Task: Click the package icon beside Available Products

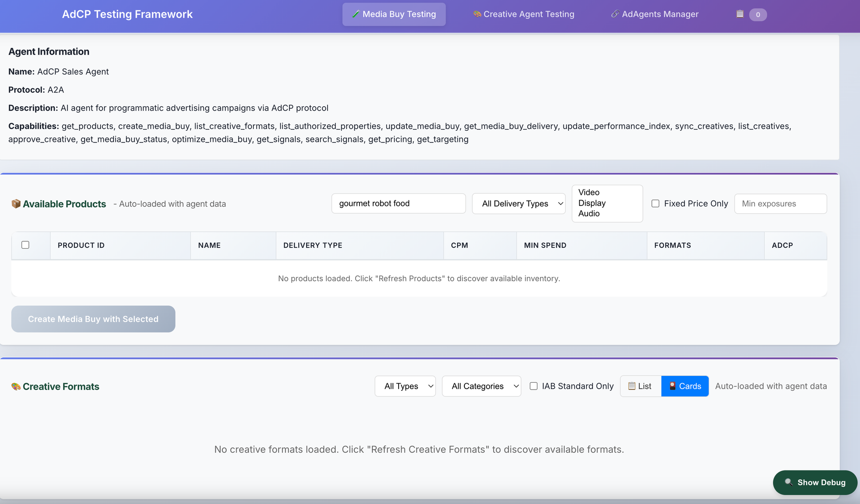Action: click(x=16, y=204)
